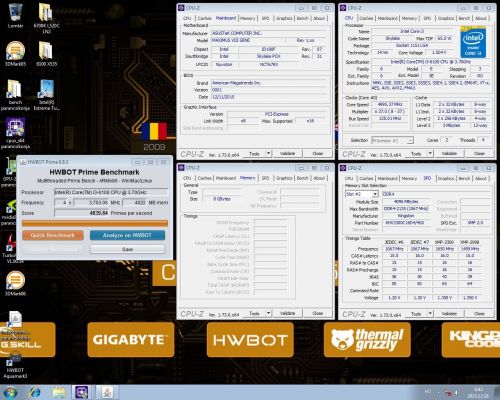Show hidden tray icons arrow
The width and height of the screenshot is (500, 400).
438,392
